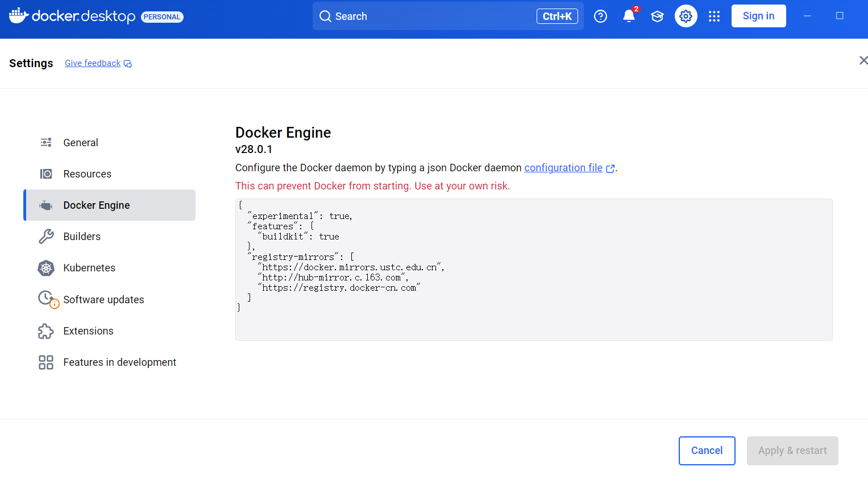Click the docker.mirrors.ustc.edu.cn mirror URL

[351, 267]
